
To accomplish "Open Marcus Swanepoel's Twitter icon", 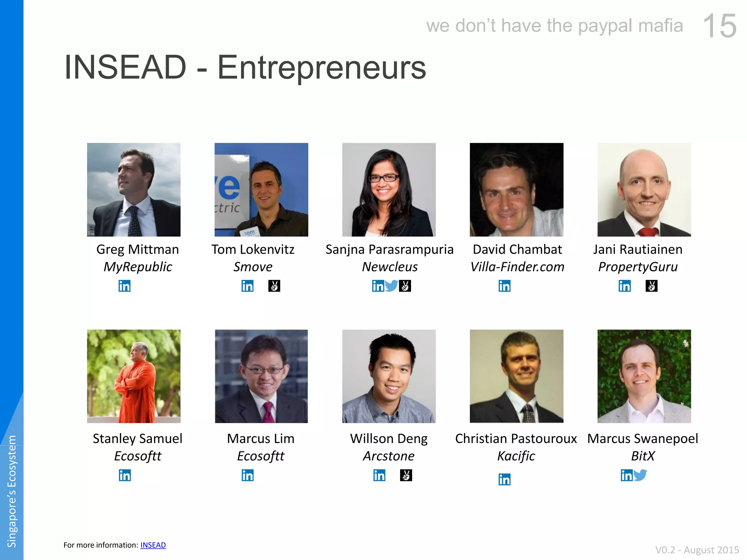I will point(640,475).
